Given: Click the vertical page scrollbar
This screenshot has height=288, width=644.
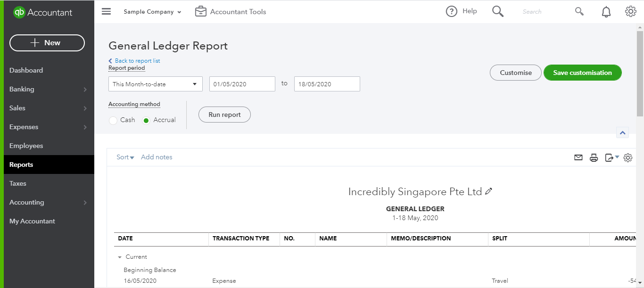Looking at the screenshot, I should coord(640,73).
